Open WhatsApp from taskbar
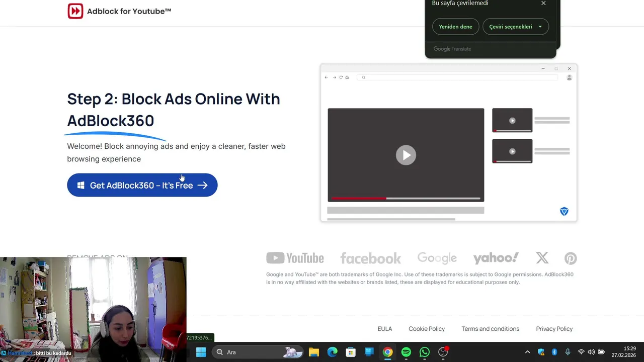This screenshot has width=644, height=362. coord(425,352)
